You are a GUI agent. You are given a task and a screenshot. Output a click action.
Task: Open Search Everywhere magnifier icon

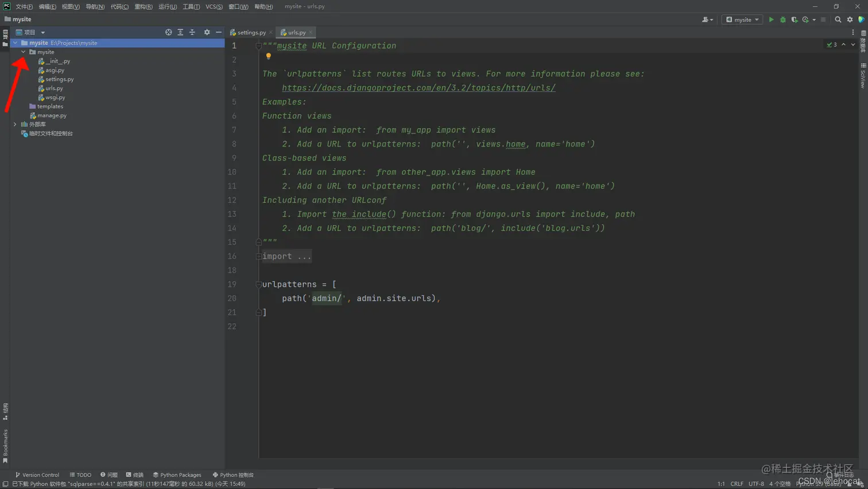point(838,20)
